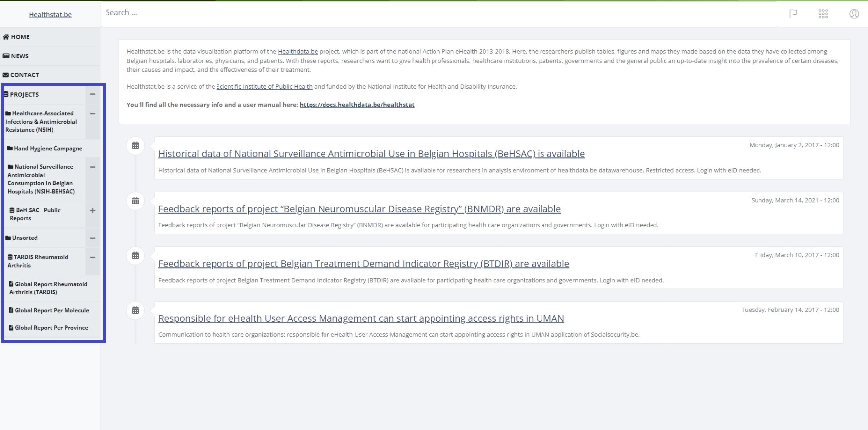Collapse Healthcare-Associated Infections (NSIH) folder
Screen dimensions: 868x430
tap(93, 114)
